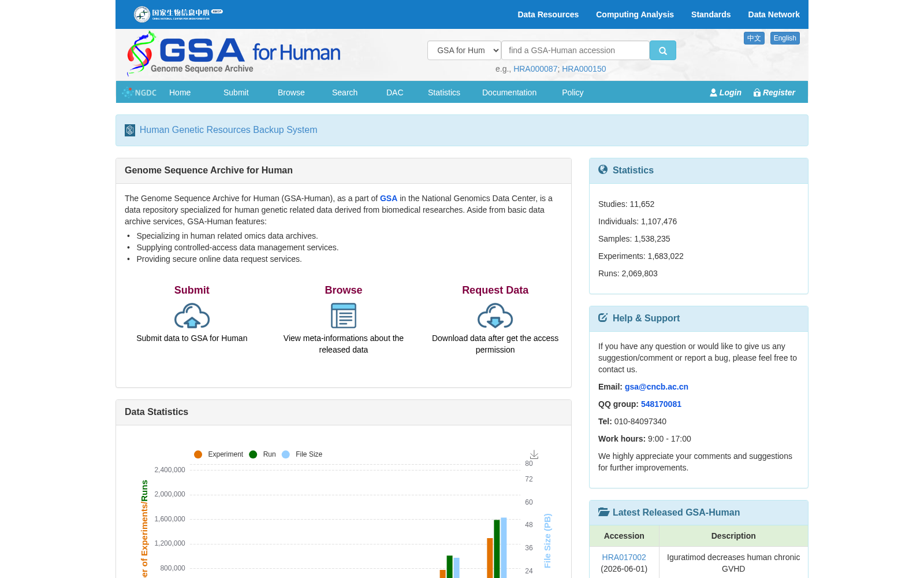Click the Browse heading link
Viewport: 924px width, 578px height.
[x=344, y=290]
